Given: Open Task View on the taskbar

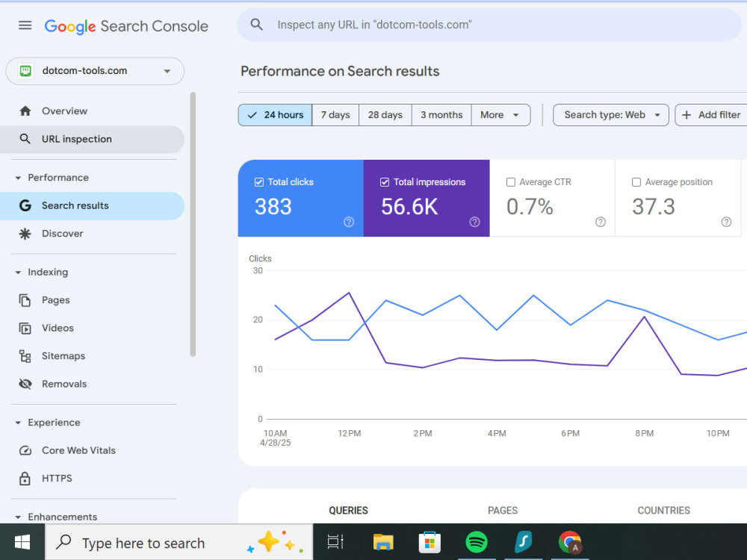Looking at the screenshot, I should [335, 542].
